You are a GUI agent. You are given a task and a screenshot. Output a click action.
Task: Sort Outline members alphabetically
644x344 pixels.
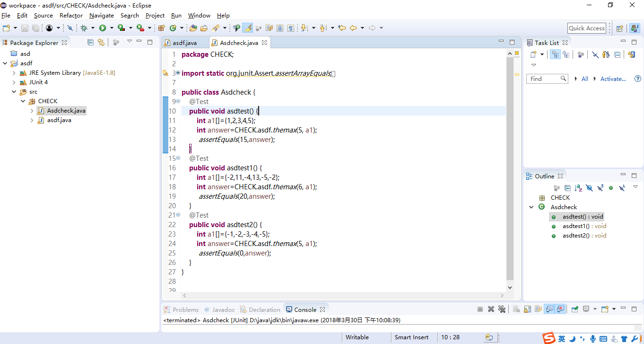[578, 188]
